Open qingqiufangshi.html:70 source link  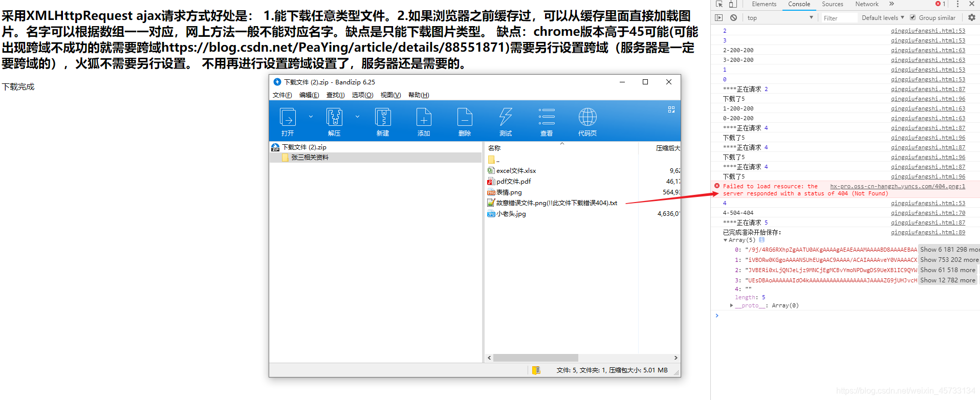(928, 213)
